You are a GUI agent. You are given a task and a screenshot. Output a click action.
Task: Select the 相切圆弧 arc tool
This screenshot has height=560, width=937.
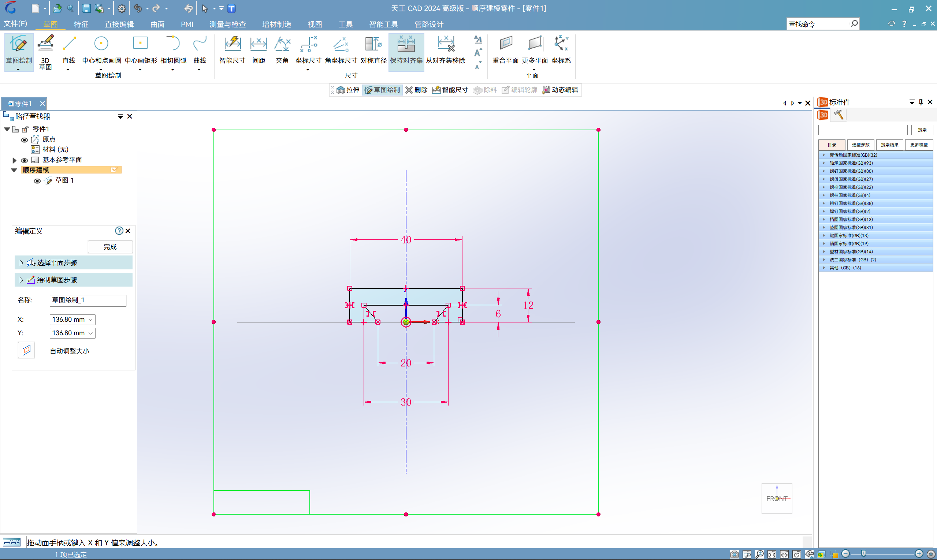(x=173, y=52)
